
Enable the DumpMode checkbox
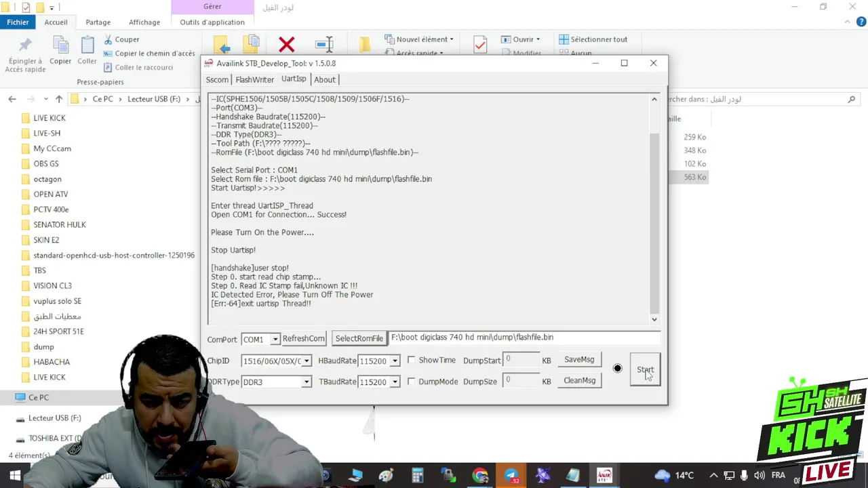click(x=411, y=382)
